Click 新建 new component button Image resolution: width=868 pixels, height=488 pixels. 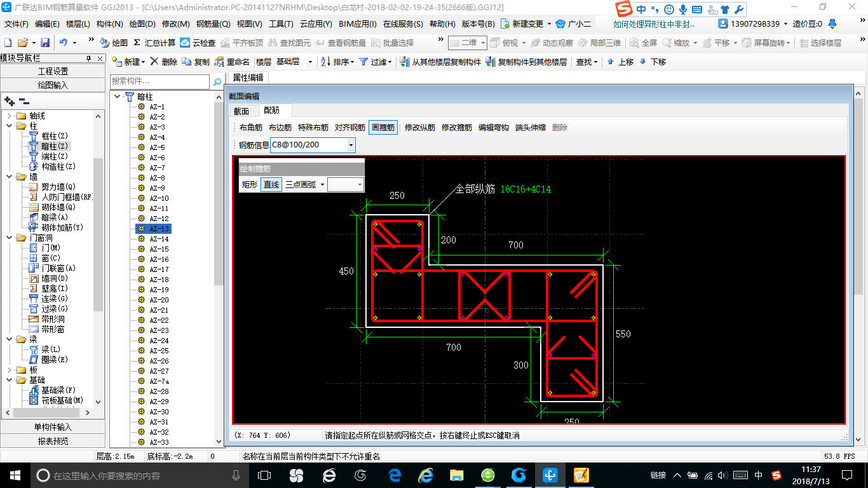pos(128,62)
